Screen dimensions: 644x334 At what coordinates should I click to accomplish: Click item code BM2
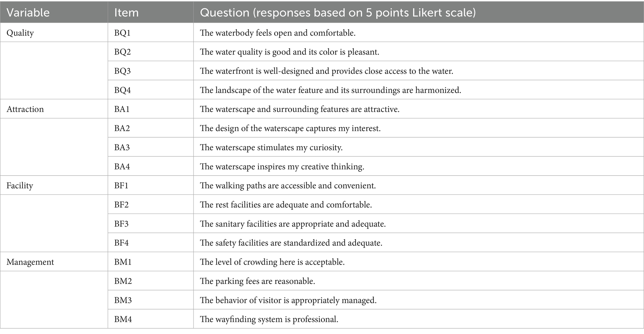[x=123, y=281]
